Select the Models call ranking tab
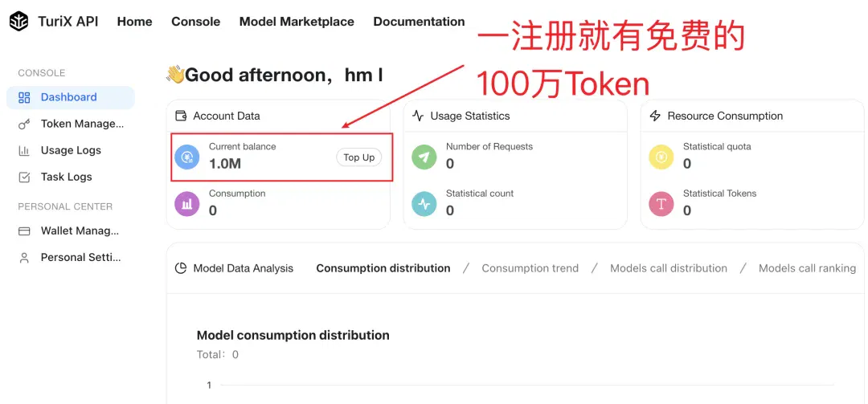Image resolution: width=868 pixels, height=404 pixels. 807,268
